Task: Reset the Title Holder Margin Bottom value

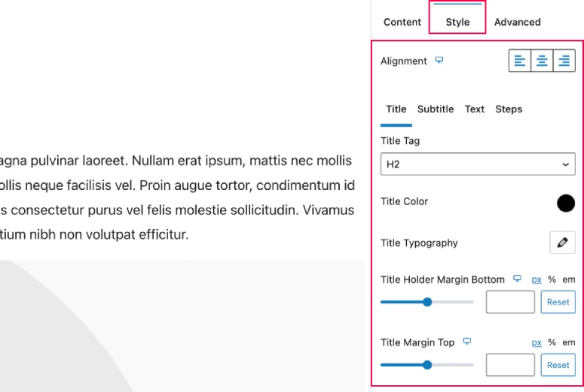Action: point(558,302)
